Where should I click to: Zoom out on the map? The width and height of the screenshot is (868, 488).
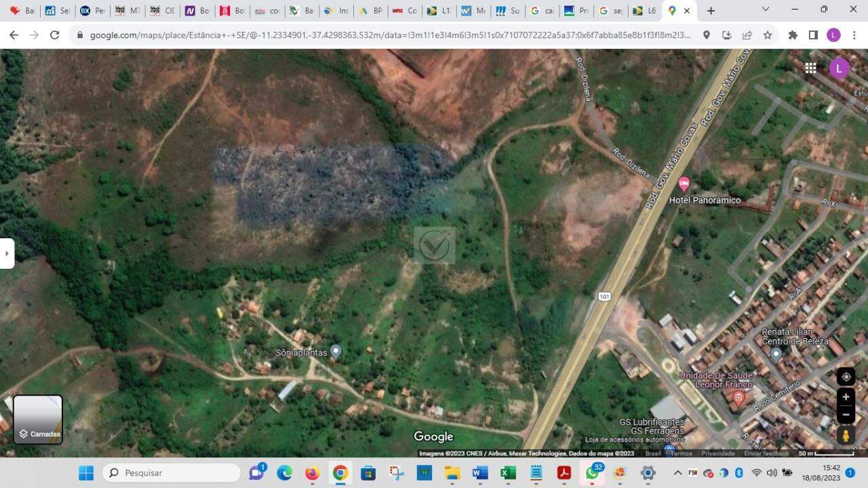(x=846, y=413)
